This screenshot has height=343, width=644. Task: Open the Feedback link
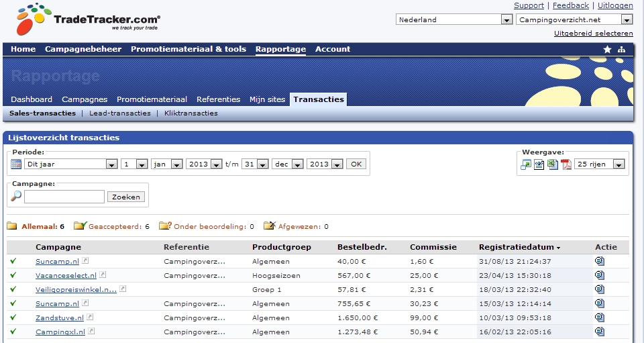pyautogui.click(x=571, y=5)
